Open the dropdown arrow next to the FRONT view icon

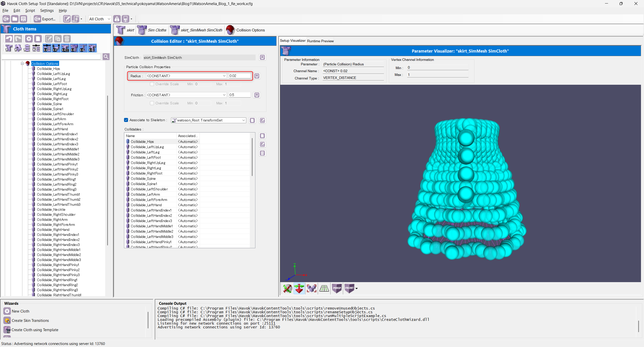pos(356,289)
